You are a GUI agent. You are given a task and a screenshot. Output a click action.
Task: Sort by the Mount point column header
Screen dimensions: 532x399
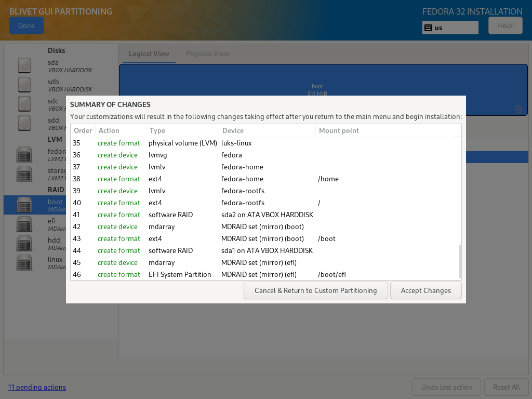[x=339, y=130]
